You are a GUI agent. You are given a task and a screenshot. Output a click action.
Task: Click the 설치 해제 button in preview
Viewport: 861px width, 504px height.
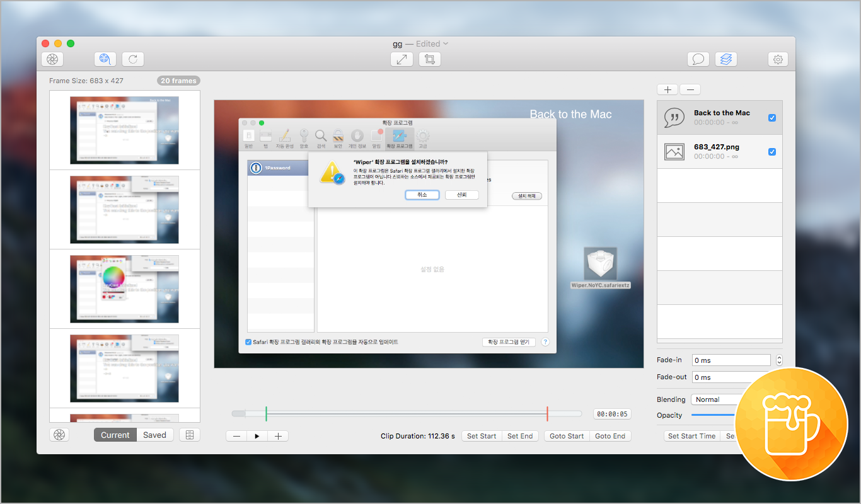[x=526, y=196]
